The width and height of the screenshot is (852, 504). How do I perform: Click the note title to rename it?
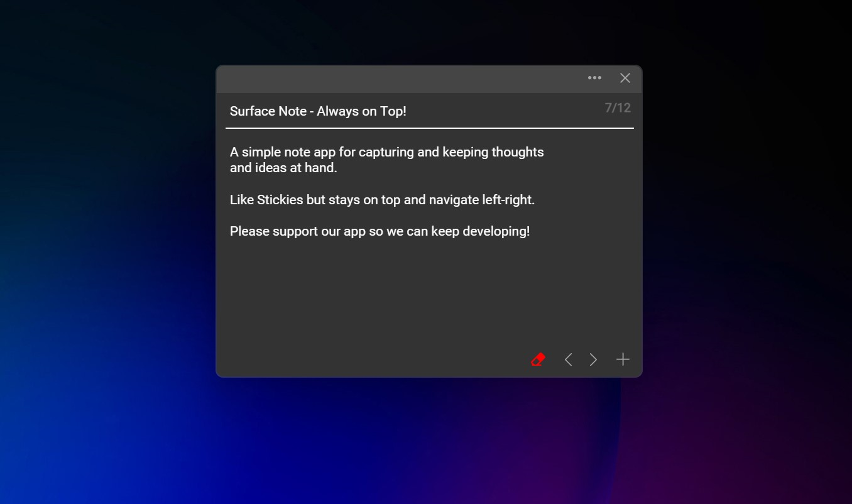[318, 111]
